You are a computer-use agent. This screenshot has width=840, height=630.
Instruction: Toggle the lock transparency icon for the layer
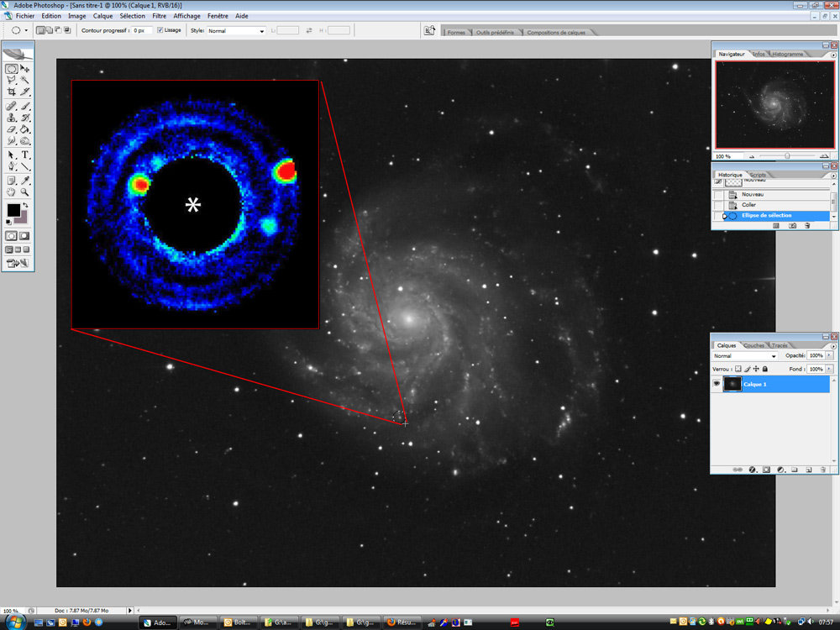point(738,369)
